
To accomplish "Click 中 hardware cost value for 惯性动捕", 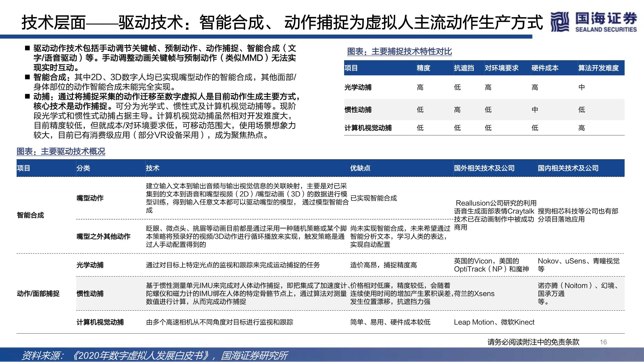I will (535, 109).
